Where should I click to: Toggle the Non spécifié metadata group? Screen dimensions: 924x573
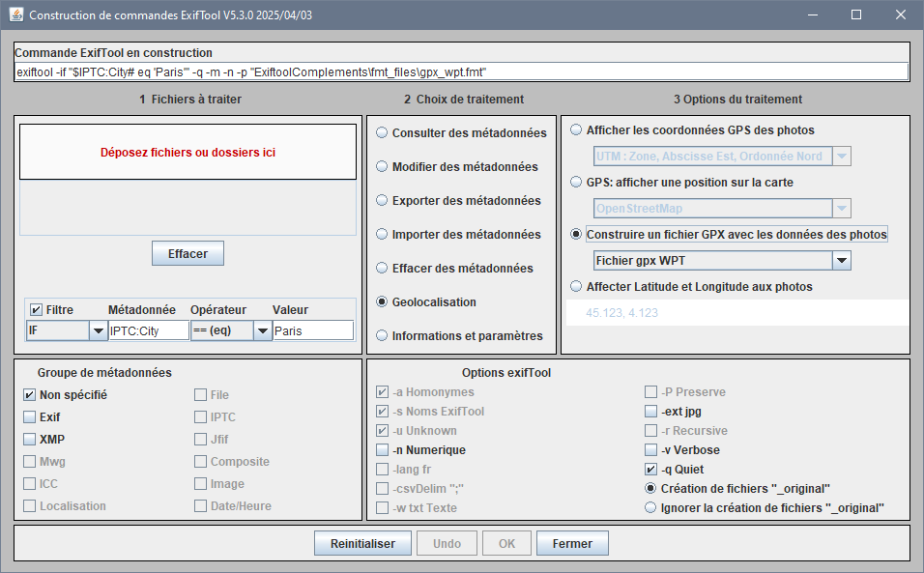[29, 395]
